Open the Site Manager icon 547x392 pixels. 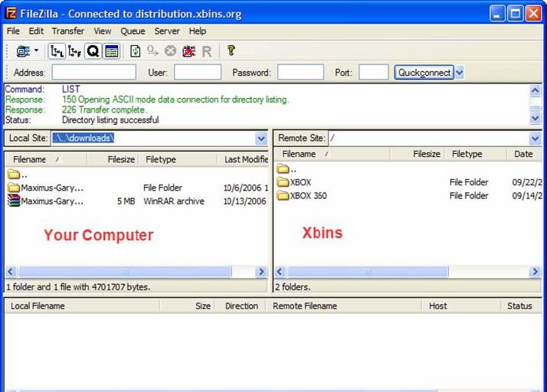pyautogui.click(x=22, y=51)
